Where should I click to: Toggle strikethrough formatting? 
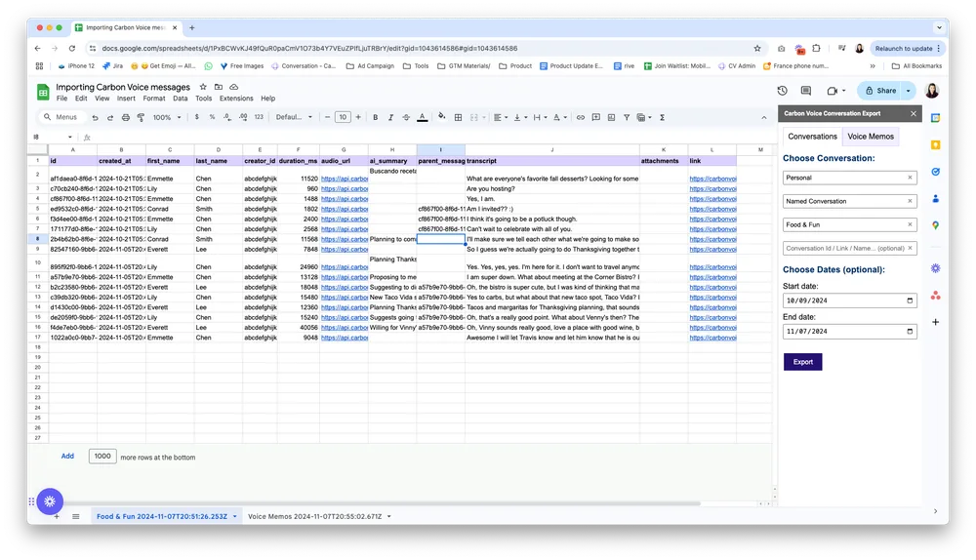click(406, 118)
